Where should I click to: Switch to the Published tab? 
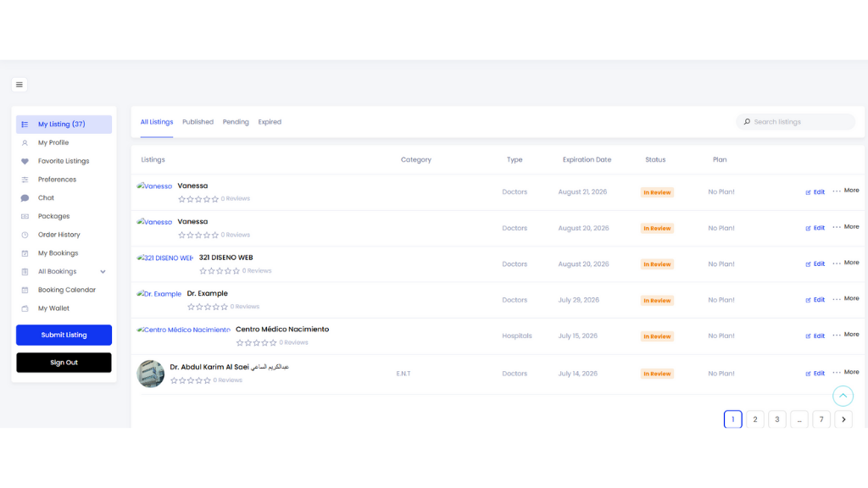point(198,122)
